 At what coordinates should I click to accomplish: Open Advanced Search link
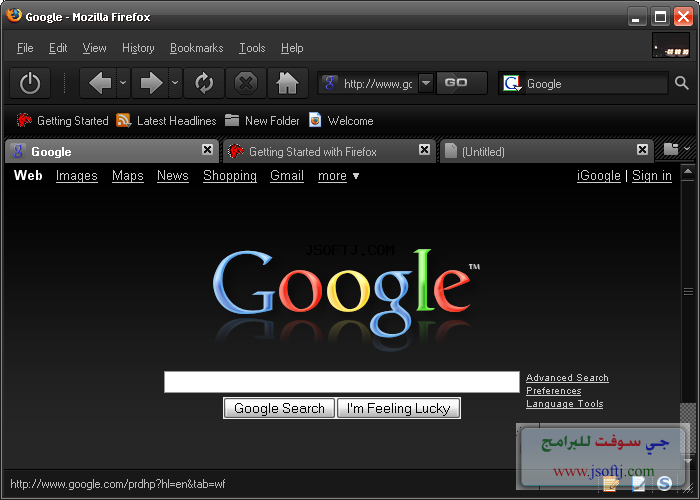click(567, 378)
